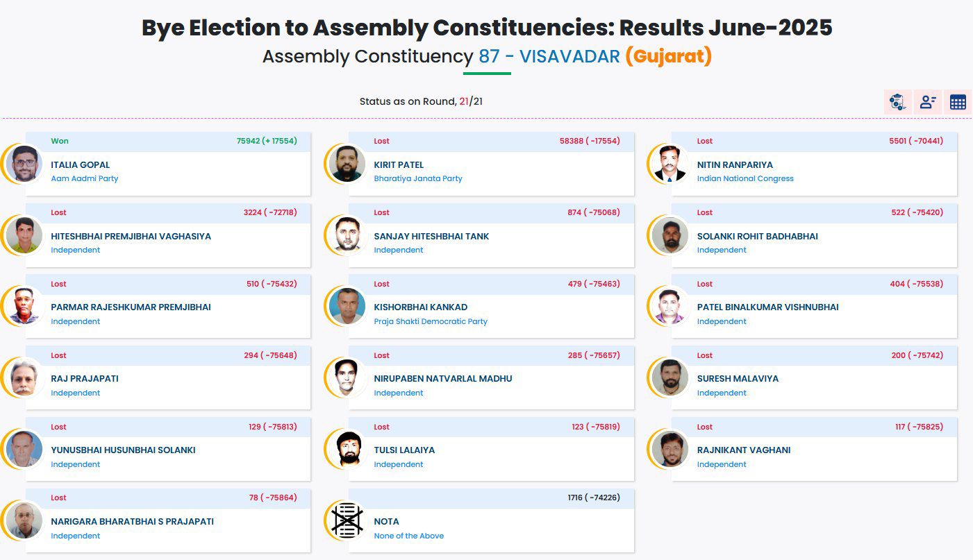Click the Aam Aadmi Party label
Viewport: 973px width, 560px height.
85,178
